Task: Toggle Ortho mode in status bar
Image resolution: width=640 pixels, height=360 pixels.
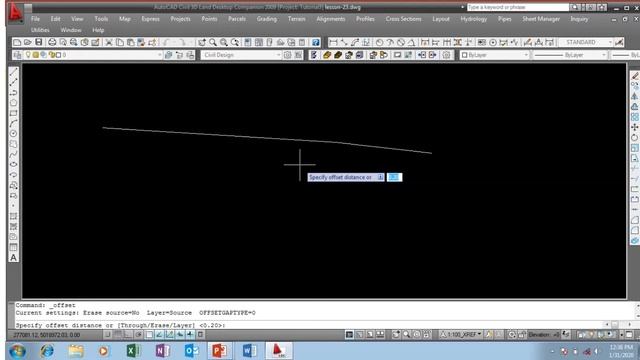Action: pyautogui.click(x=128, y=335)
